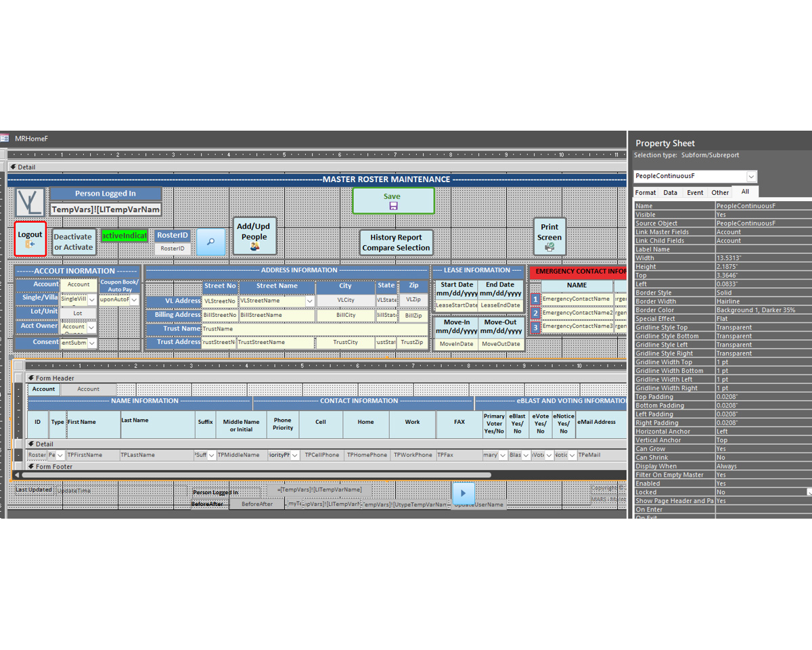Click the Lot text box

78,313
